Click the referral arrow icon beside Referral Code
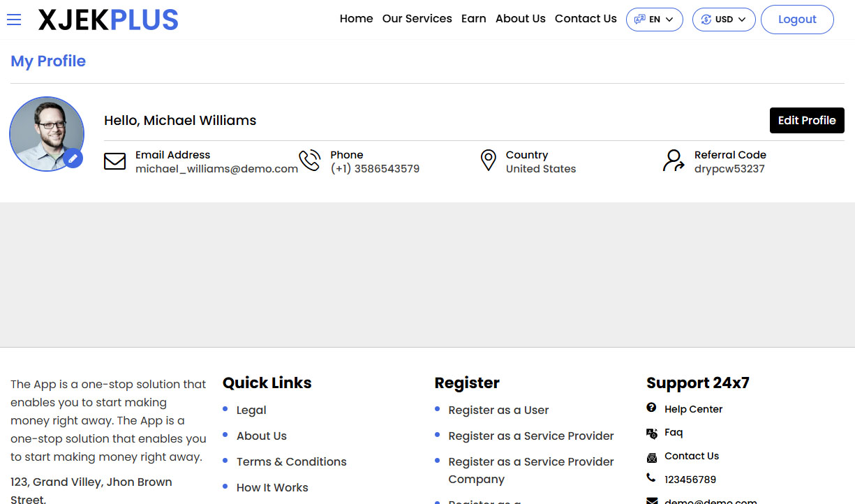The image size is (855, 504). coord(672,161)
